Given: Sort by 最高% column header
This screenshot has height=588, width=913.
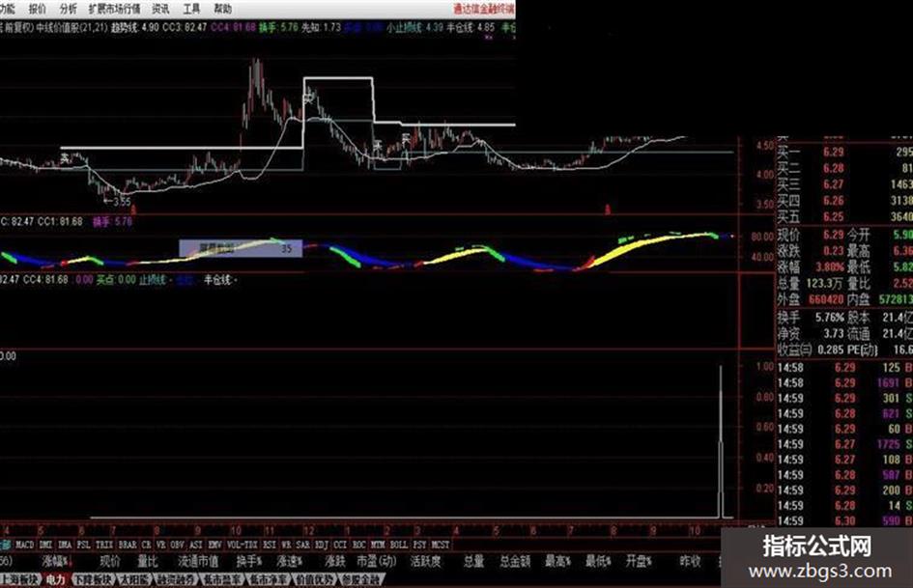Looking at the screenshot, I should pos(557,562).
